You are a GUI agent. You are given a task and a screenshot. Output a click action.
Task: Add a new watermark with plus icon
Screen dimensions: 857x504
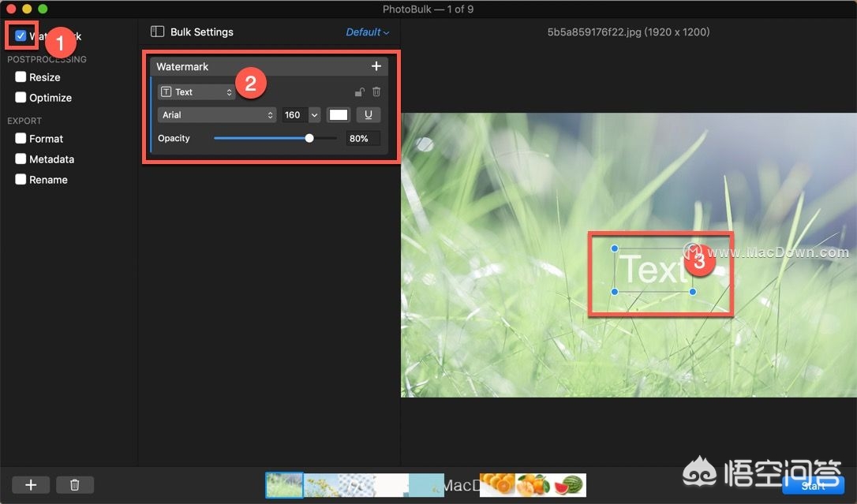click(376, 67)
